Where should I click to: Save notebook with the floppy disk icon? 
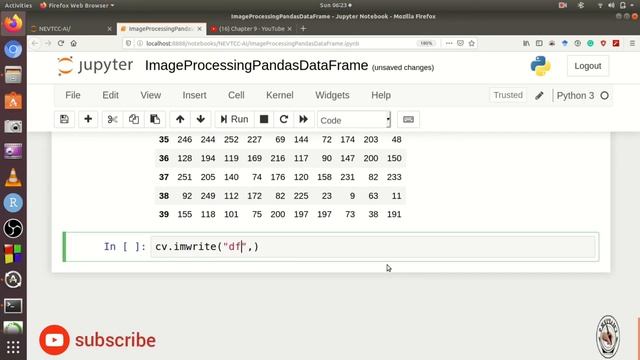64,119
